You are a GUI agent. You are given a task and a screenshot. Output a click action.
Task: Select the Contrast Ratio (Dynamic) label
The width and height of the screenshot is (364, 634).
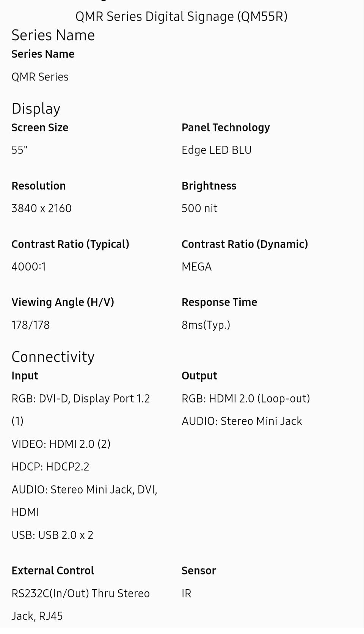(245, 244)
